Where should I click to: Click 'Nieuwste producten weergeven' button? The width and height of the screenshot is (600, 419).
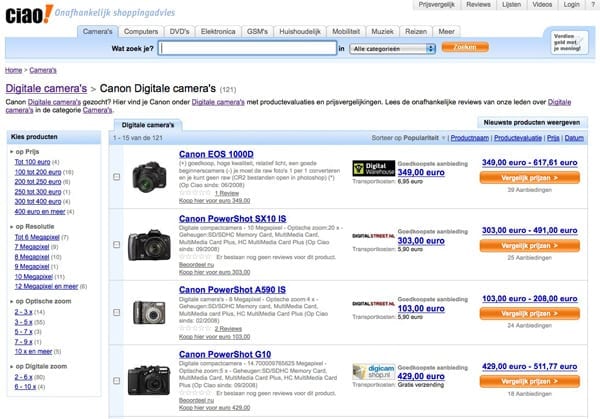[532, 122]
